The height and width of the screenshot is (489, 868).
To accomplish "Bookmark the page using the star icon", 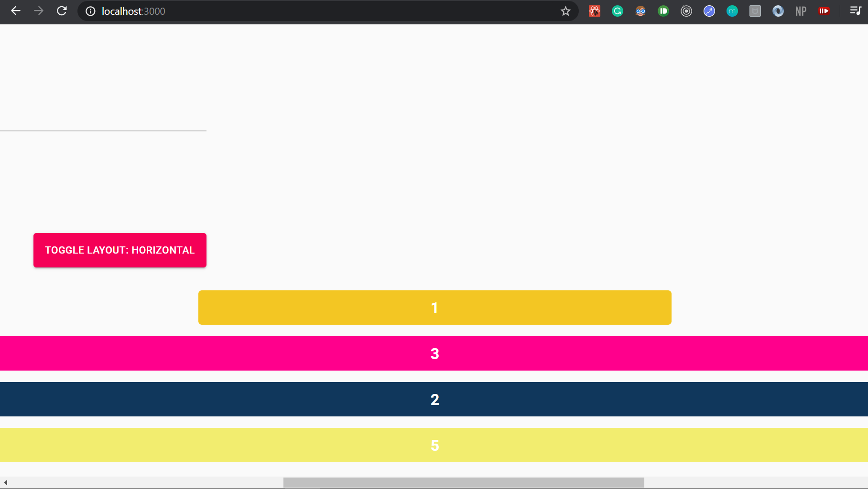I will tap(565, 11).
